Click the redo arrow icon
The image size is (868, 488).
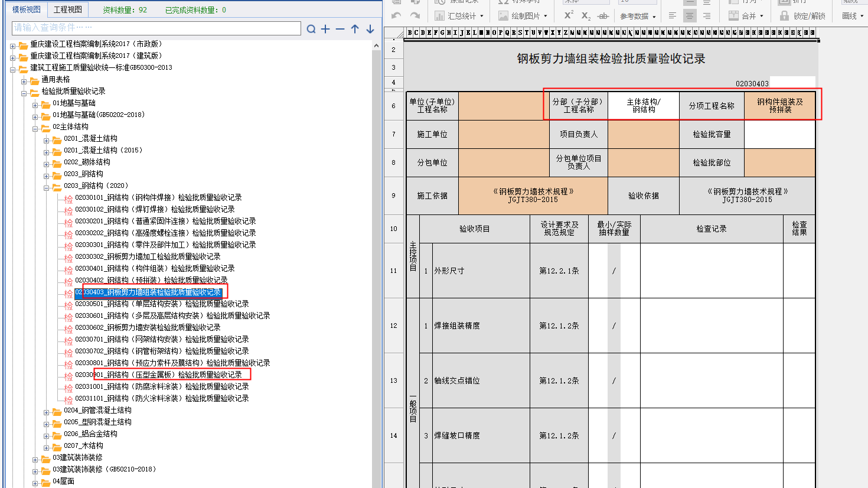415,15
